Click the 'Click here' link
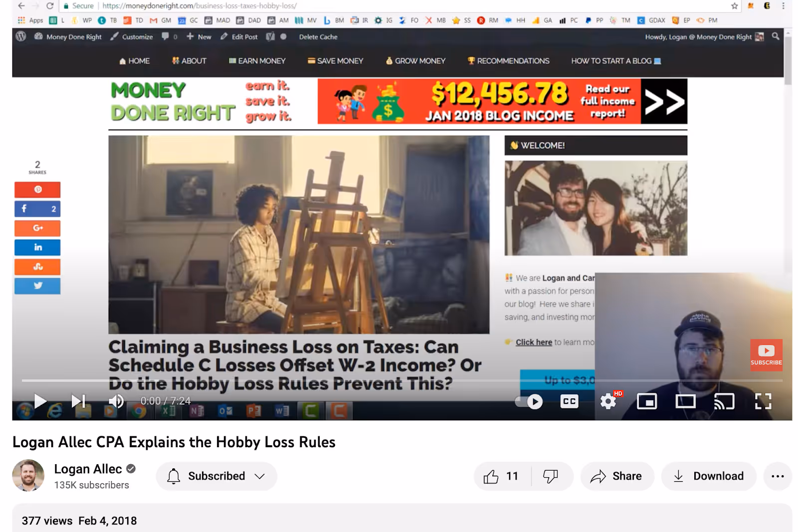The height and width of the screenshot is (532, 798). pos(534,343)
